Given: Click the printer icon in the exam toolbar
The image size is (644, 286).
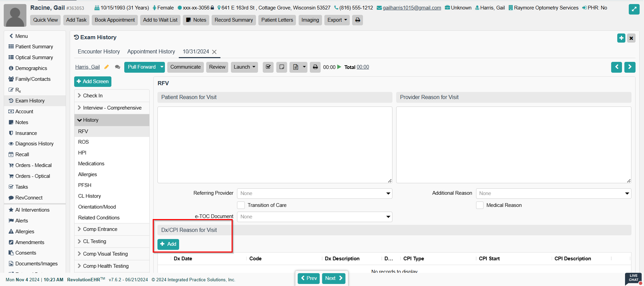Looking at the screenshot, I should tap(315, 67).
